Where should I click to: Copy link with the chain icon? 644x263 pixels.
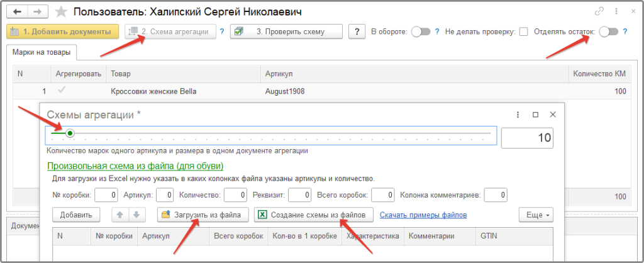pos(599,11)
